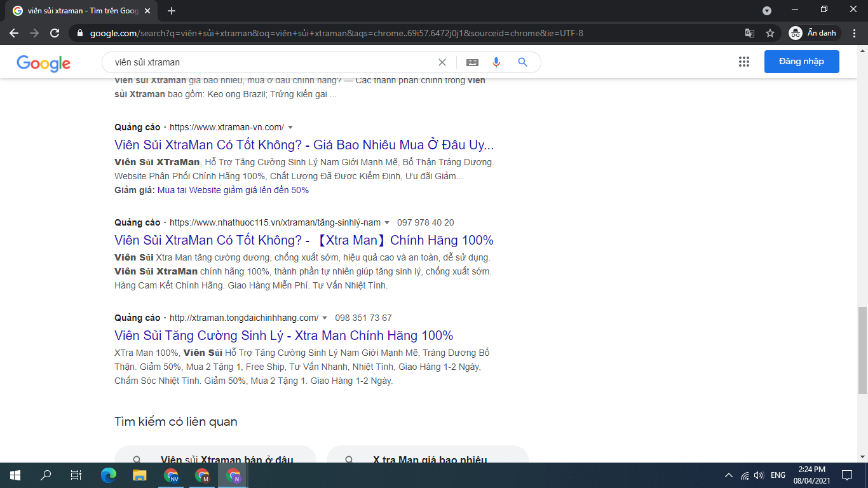Click the Đăng nhập sign-in button
This screenshot has width=868, height=488.
801,62
